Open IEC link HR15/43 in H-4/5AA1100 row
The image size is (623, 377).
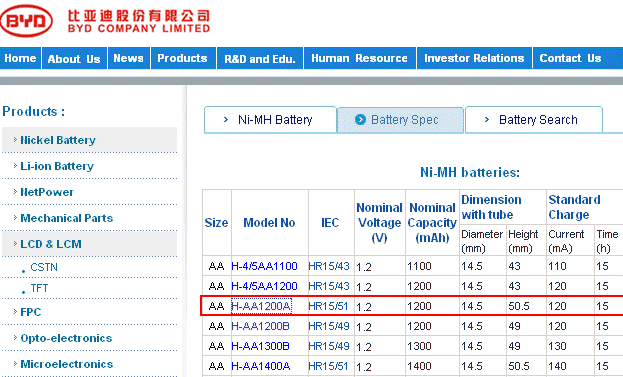click(329, 266)
